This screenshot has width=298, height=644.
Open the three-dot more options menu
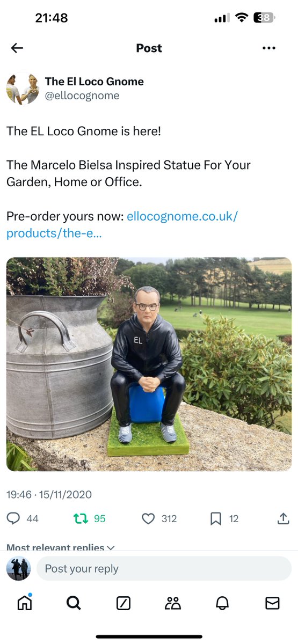click(269, 48)
